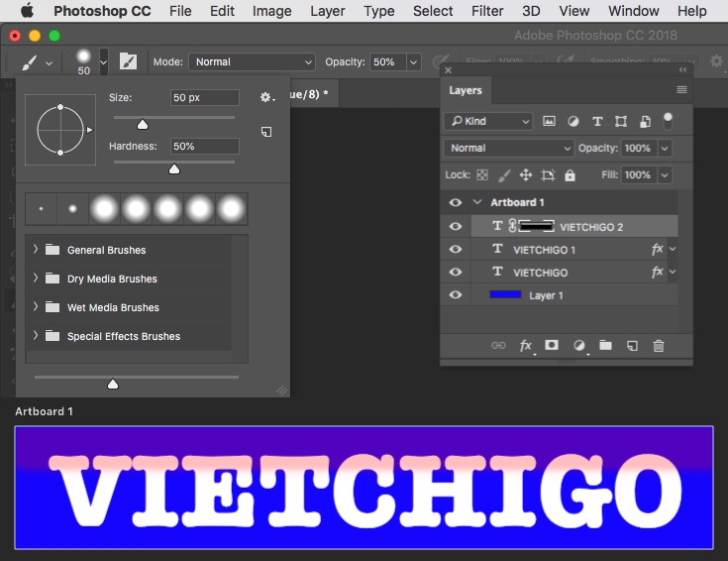Open the Layer menu in the menu bar

[327, 11]
